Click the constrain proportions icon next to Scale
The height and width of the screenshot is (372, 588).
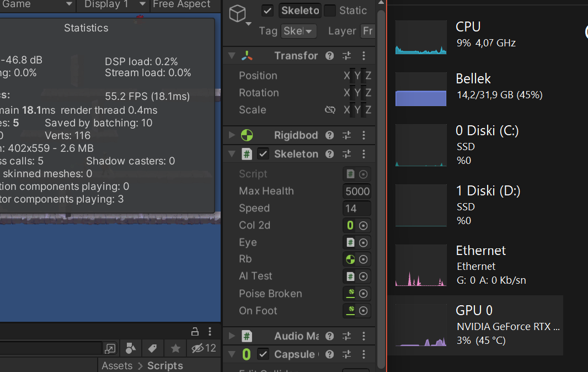click(330, 110)
